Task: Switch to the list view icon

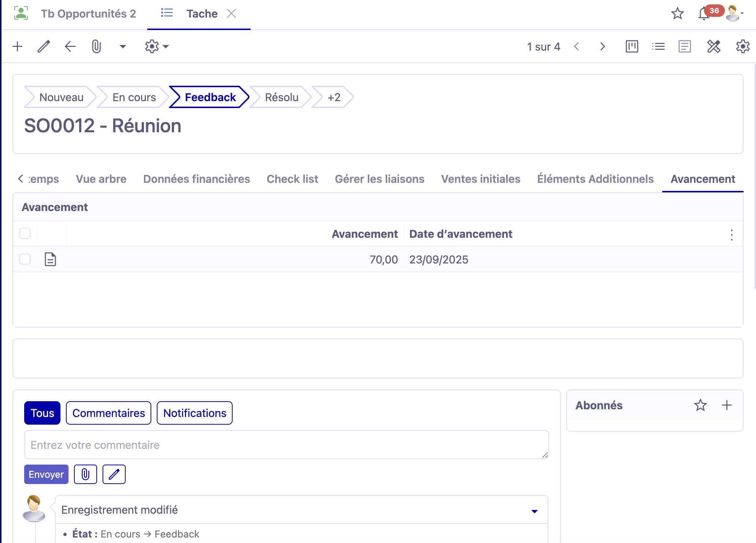Action: coord(658,47)
